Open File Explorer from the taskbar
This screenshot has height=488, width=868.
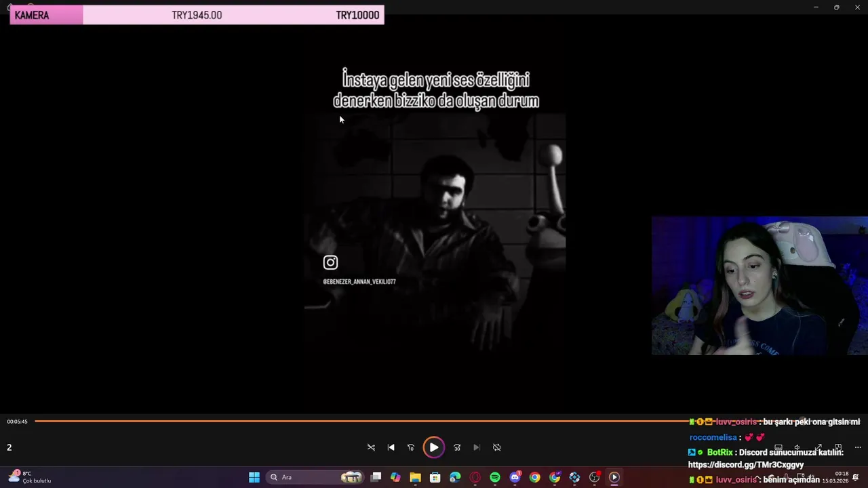416,477
